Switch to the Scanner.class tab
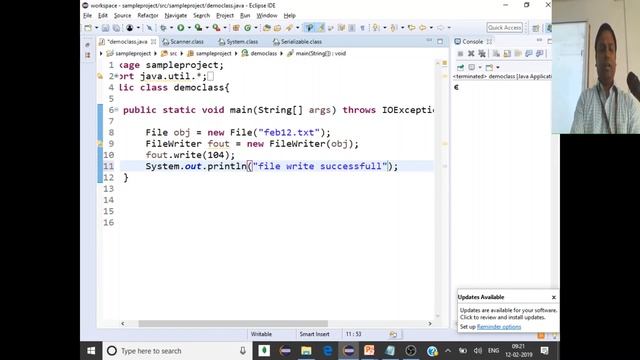640x360 pixels. click(x=183, y=42)
